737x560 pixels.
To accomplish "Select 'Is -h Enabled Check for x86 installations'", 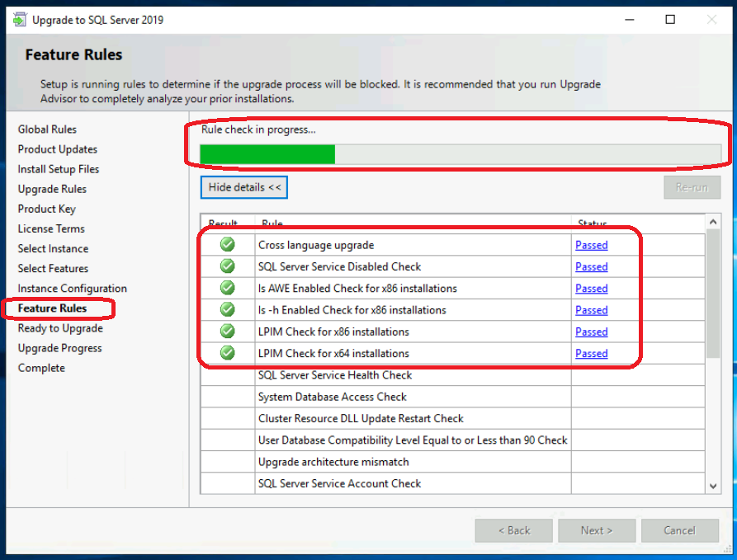I will click(x=352, y=310).
